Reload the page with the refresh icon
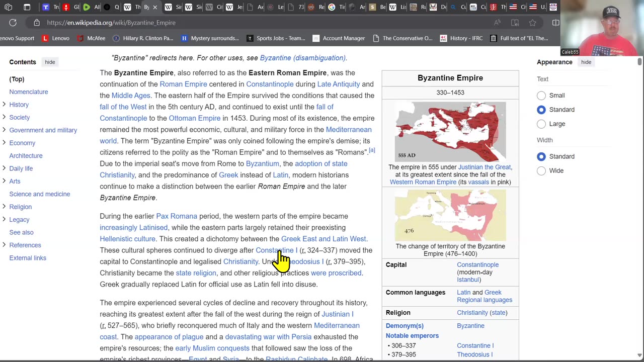Screen dimensions: 644x362 click(13, 23)
